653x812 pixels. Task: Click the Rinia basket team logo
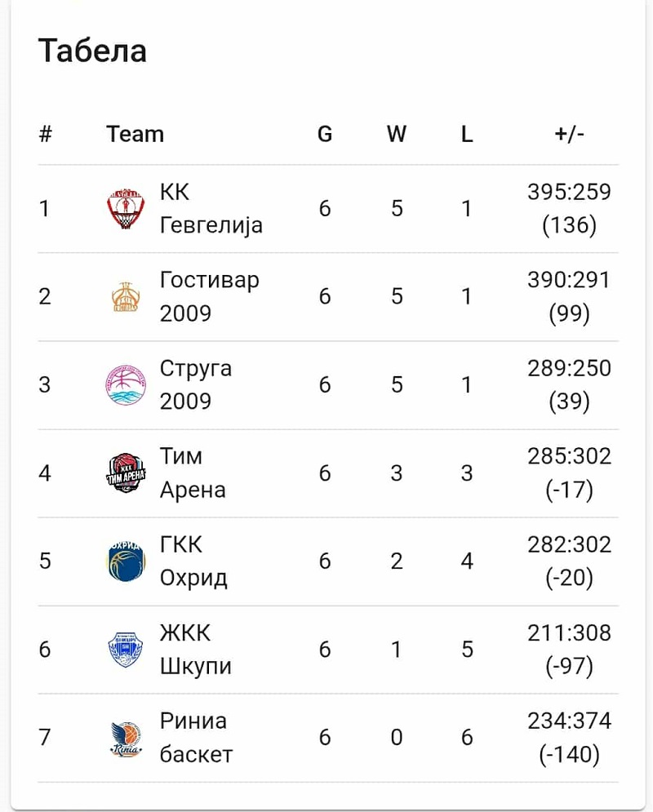pyautogui.click(x=126, y=738)
